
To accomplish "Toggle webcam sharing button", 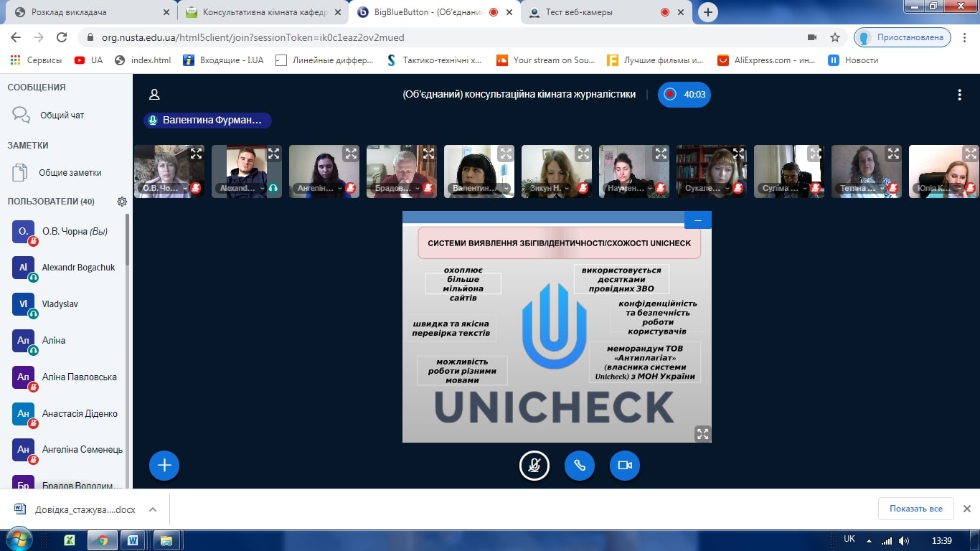I will [x=625, y=466].
